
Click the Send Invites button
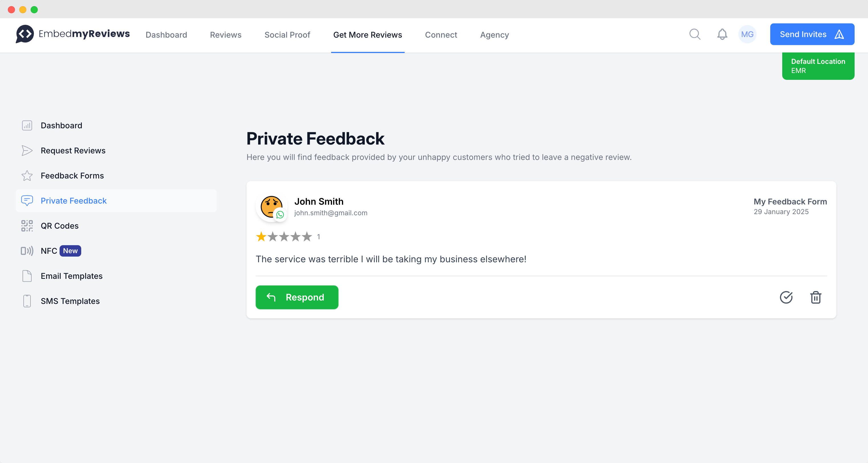pyautogui.click(x=812, y=34)
